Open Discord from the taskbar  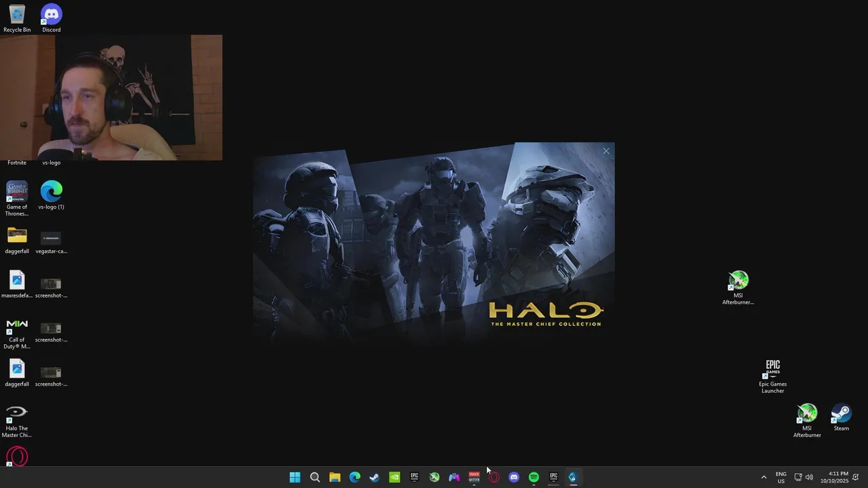tap(514, 477)
